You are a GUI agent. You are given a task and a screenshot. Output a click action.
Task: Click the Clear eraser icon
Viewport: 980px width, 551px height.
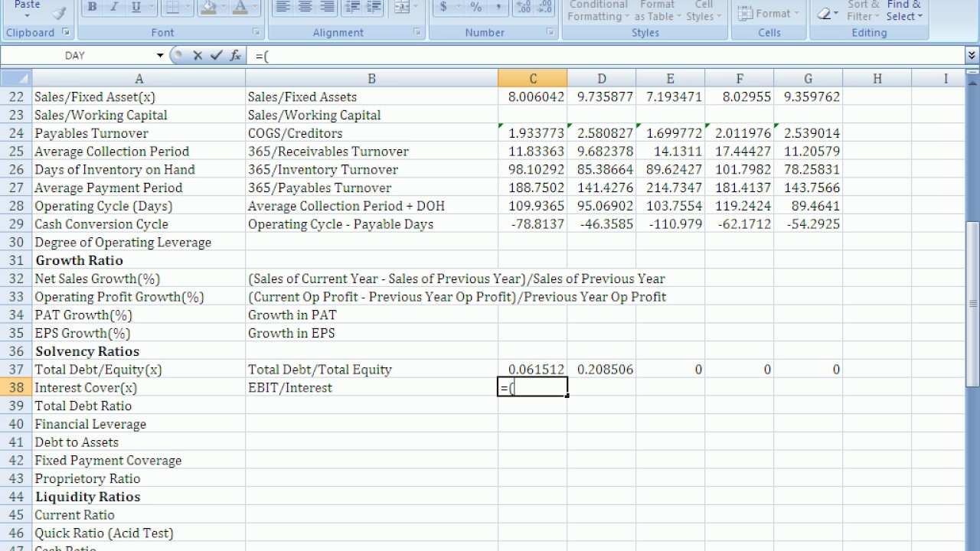coord(825,14)
